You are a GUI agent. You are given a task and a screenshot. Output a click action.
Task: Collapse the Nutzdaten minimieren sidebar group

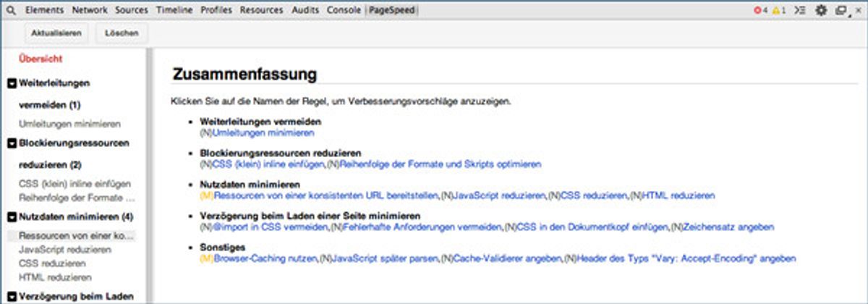tap(12, 216)
